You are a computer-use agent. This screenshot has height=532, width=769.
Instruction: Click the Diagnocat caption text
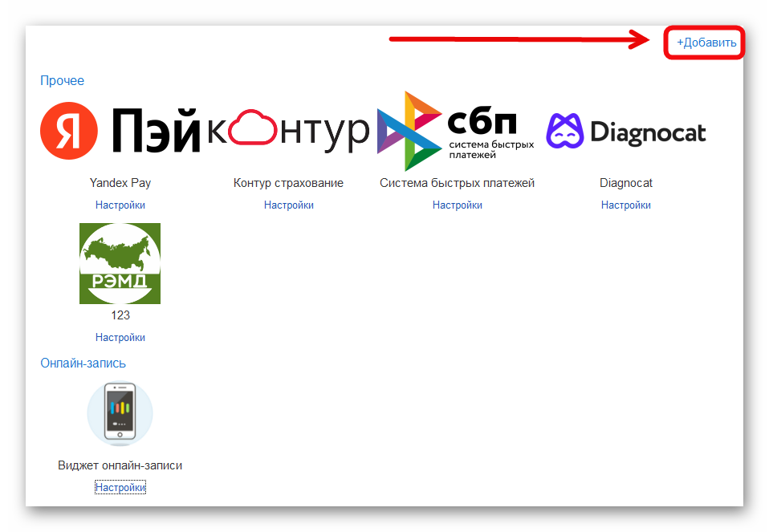(x=626, y=183)
